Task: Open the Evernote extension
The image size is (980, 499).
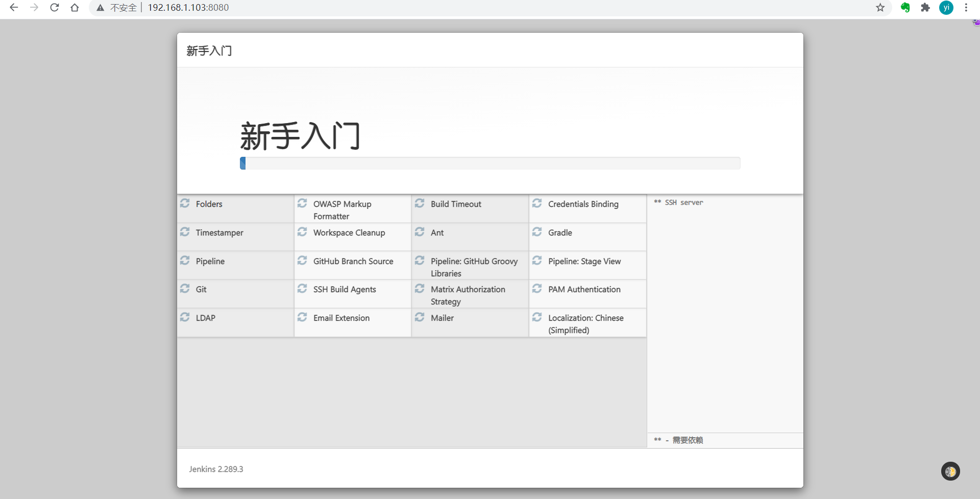Action: (905, 8)
